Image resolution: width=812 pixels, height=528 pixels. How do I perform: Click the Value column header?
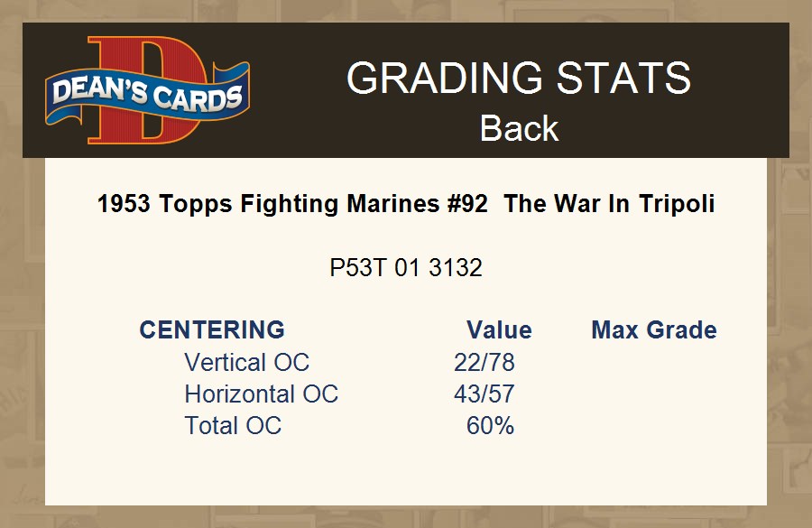coord(499,330)
